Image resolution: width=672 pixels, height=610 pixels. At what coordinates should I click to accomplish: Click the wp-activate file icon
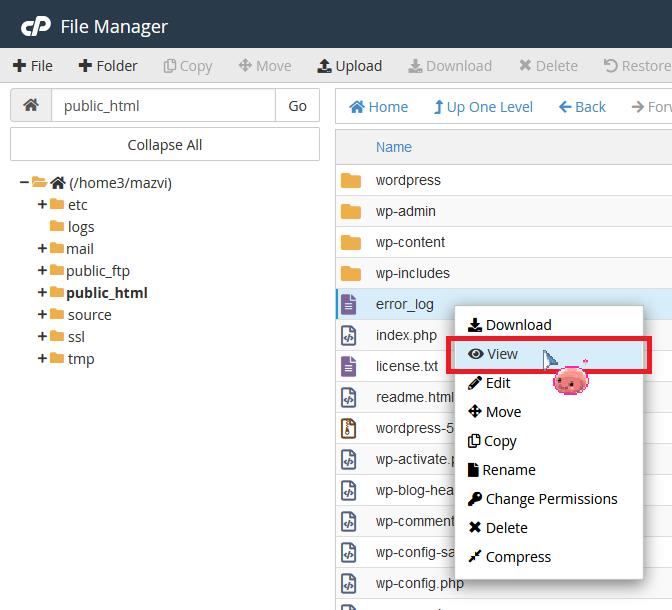point(348,459)
